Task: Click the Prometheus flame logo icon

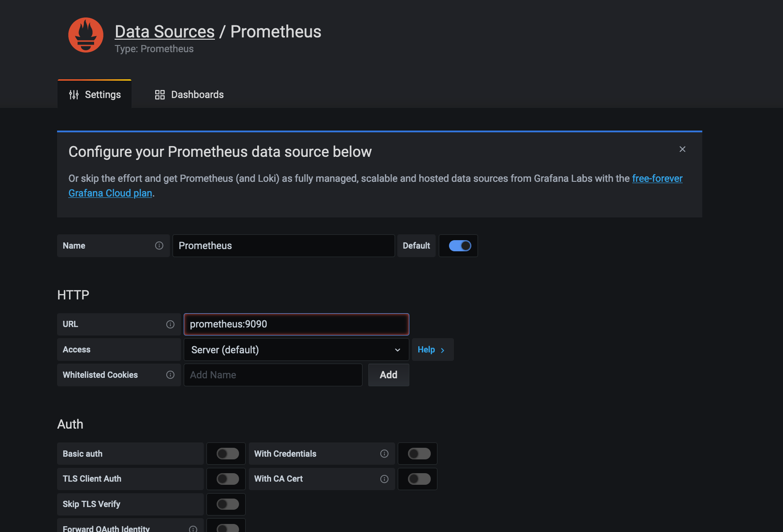Action: pos(86,35)
